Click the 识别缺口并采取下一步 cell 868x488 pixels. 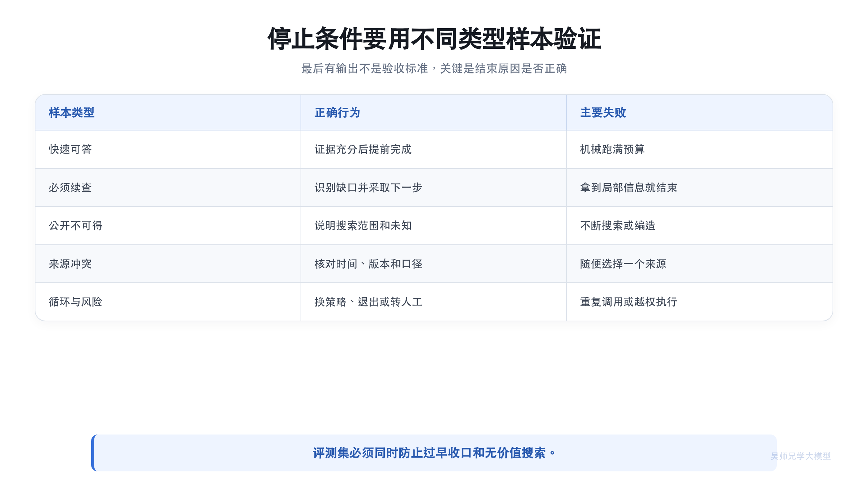(433, 188)
